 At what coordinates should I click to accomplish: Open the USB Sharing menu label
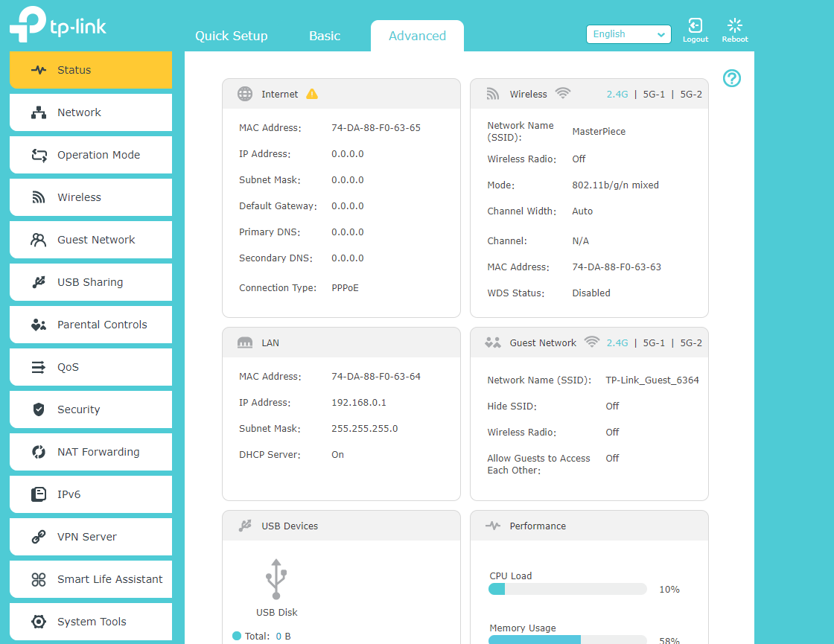pos(90,282)
